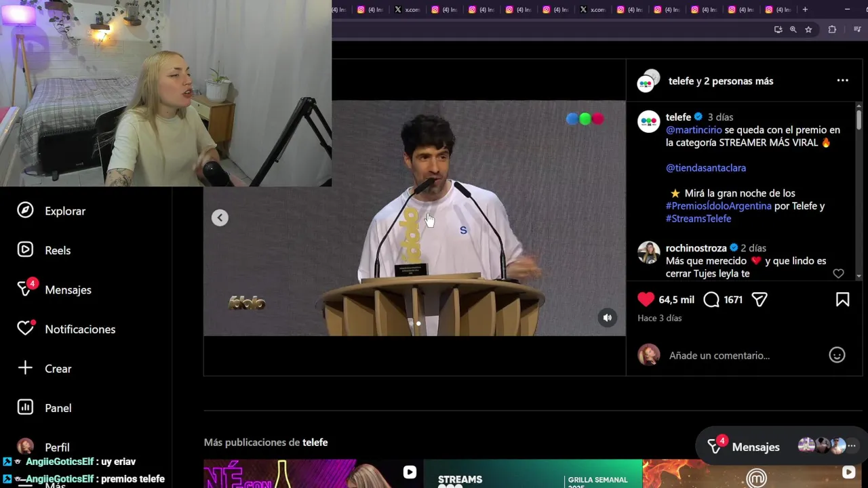Open the Panel chart icon

(25, 407)
